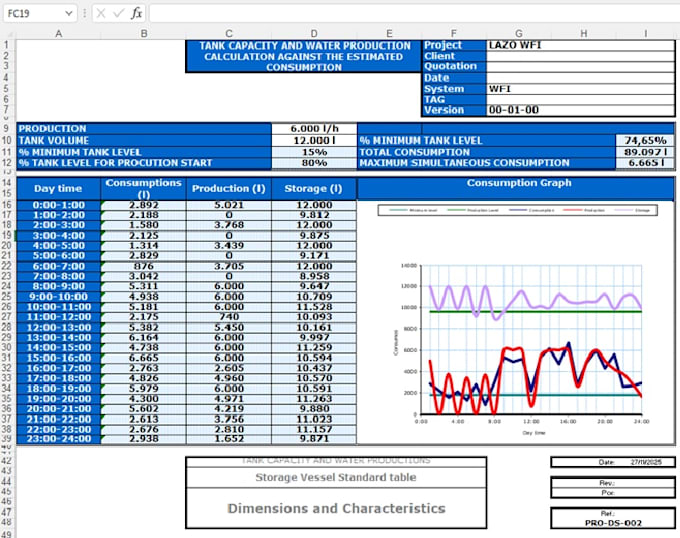Viewport: 680px width, 538px height.
Task: Click maximum simultaneous consumption '6.665 l'
Action: 645,163
